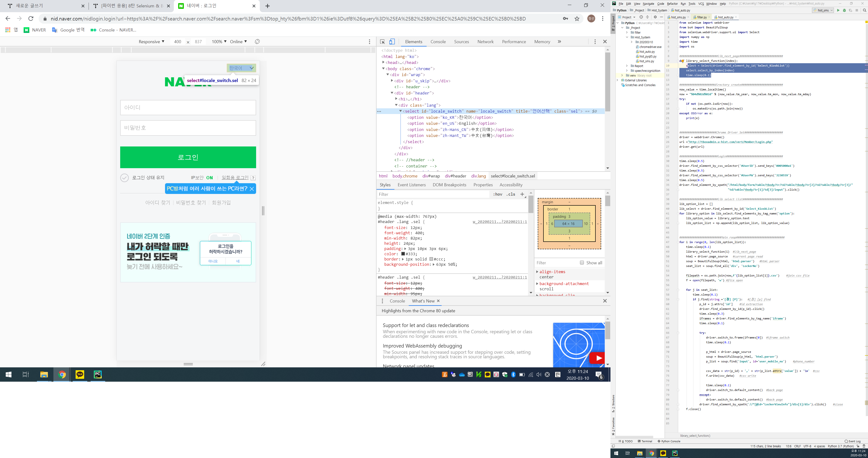The height and width of the screenshot is (458, 868).
Task: Click the #333 color swatch
Action: [x=403, y=254]
